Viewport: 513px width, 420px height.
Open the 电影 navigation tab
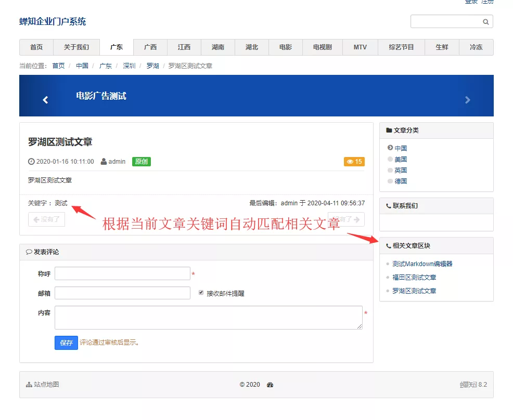pos(286,47)
